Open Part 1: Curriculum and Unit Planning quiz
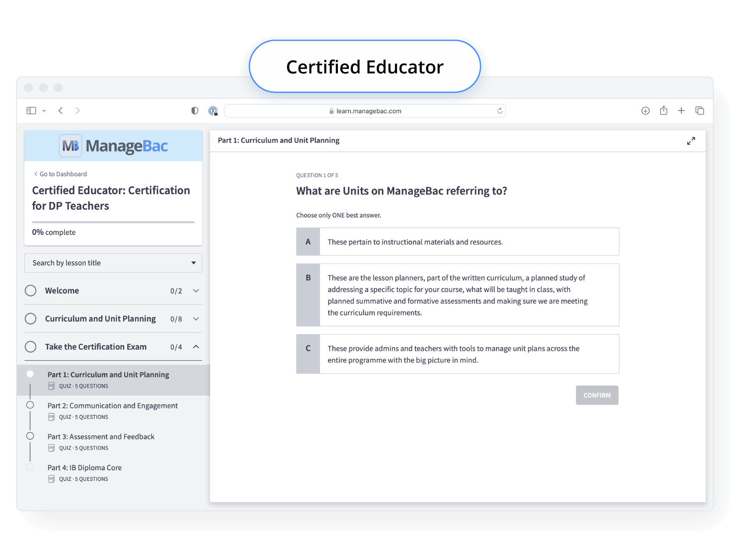Viewport: 756px width, 551px height. [x=113, y=380]
